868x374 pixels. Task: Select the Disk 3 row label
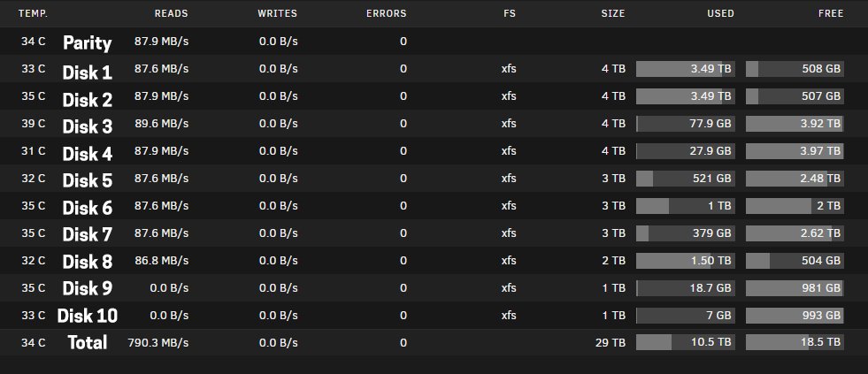87,126
